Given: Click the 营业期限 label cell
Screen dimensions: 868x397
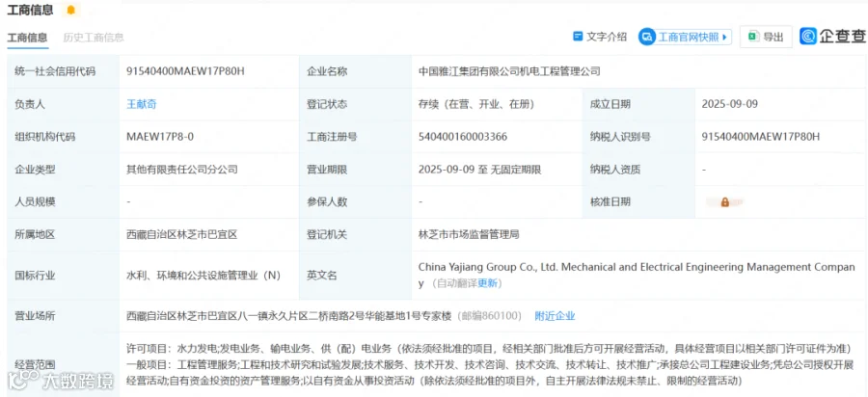Looking at the screenshot, I should [355, 170].
